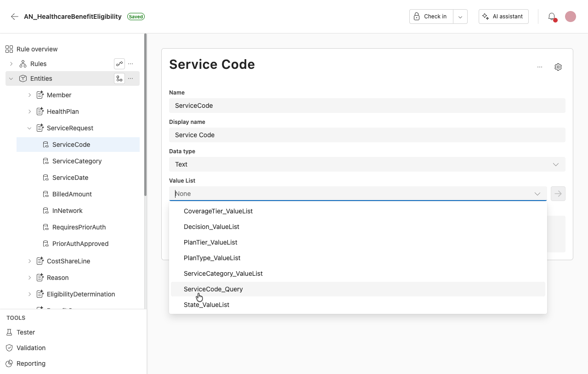Screen dimensions: 588x374
Task: Collapse the ServiceRequest entity
Action: pos(30,128)
